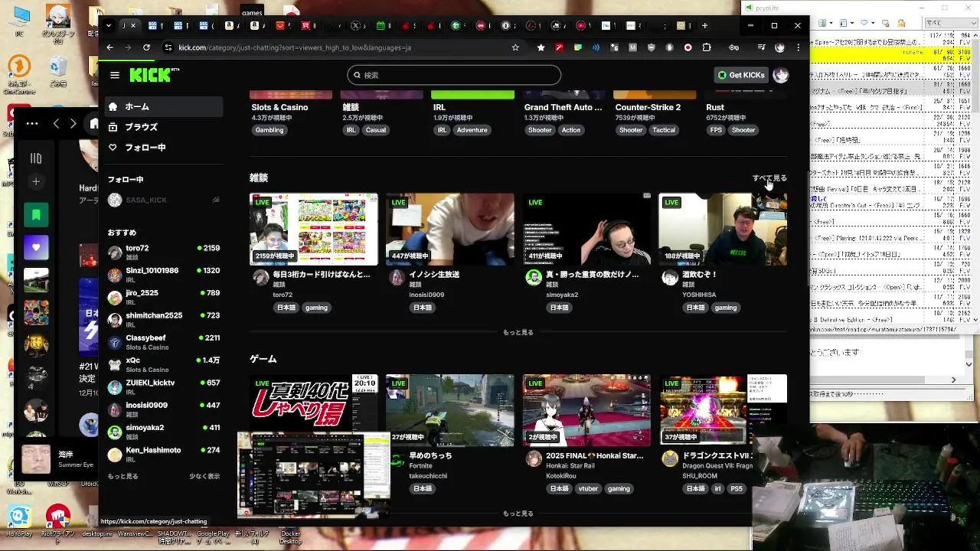This screenshot has width=980, height=551.
Task: Open inosisi0909 in sidebar list
Action: 164,409
